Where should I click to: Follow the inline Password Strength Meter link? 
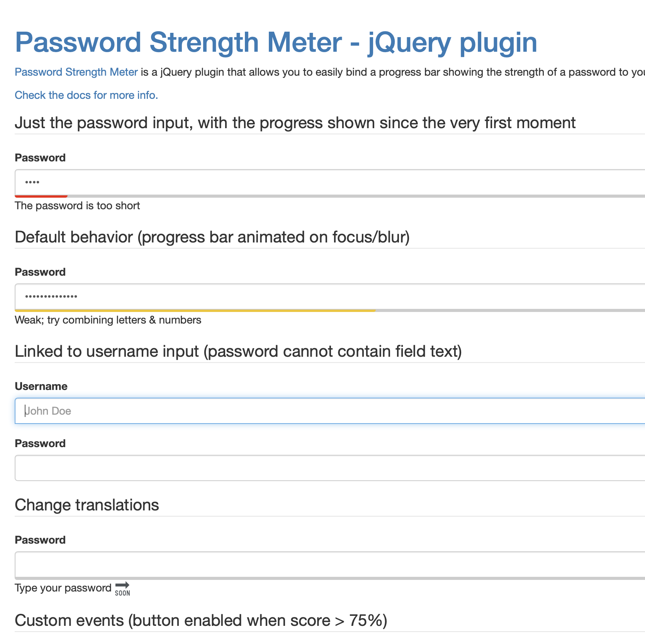(x=76, y=72)
